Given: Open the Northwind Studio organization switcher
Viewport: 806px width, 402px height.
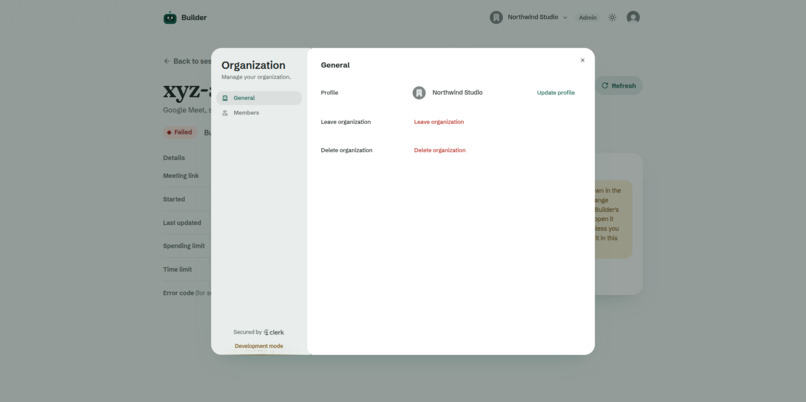Looking at the screenshot, I should [x=529, y=17].
